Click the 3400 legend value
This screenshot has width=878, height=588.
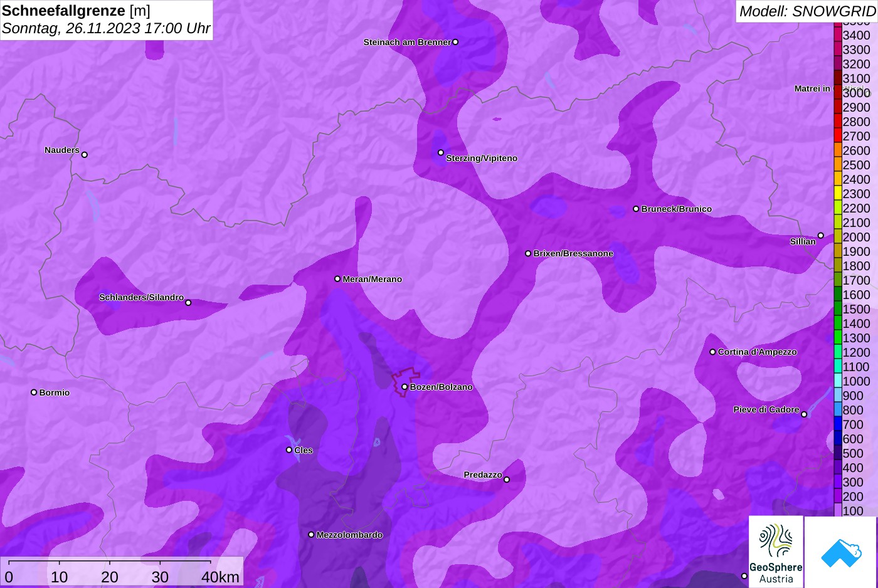pyautogui.click(x=857, y=35)
